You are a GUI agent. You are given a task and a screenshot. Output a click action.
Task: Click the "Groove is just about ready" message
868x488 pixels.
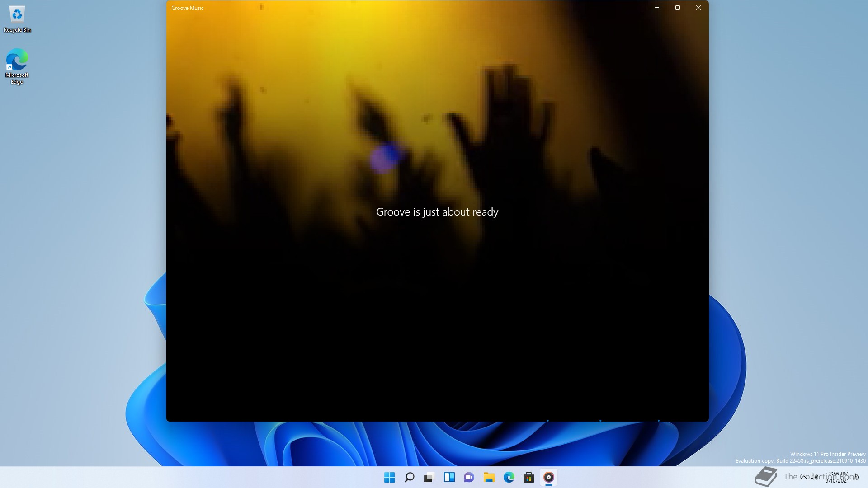(437, 212)
